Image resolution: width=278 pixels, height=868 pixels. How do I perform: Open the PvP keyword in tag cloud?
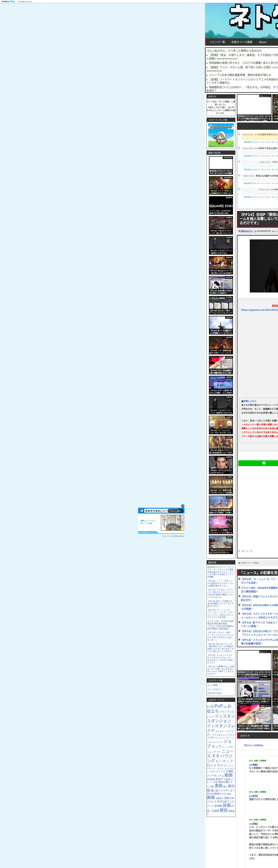click(218, 706)
